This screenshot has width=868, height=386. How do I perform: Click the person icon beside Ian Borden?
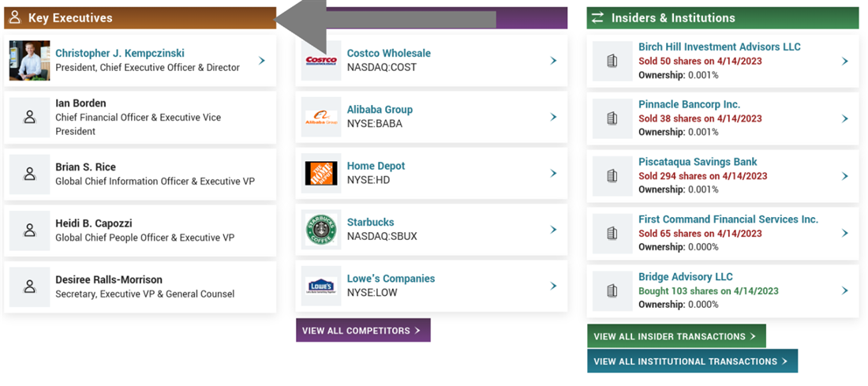pyautogui.click(x=30, y=117)
